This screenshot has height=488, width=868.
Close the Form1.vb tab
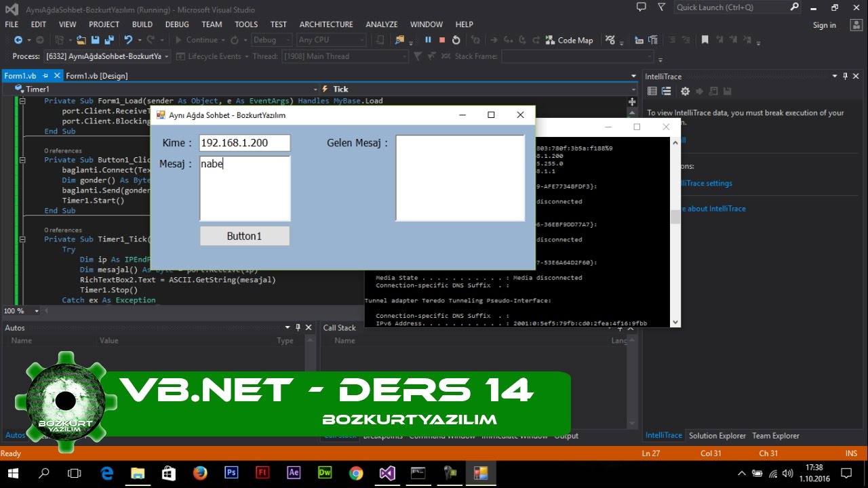point(58,76)
